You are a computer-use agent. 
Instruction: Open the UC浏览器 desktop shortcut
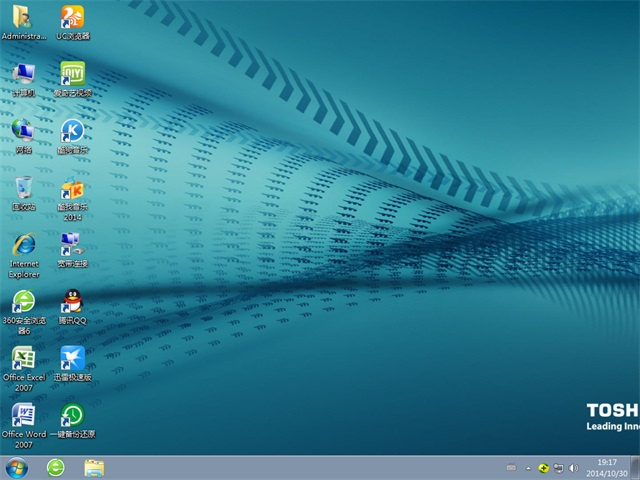72,17
